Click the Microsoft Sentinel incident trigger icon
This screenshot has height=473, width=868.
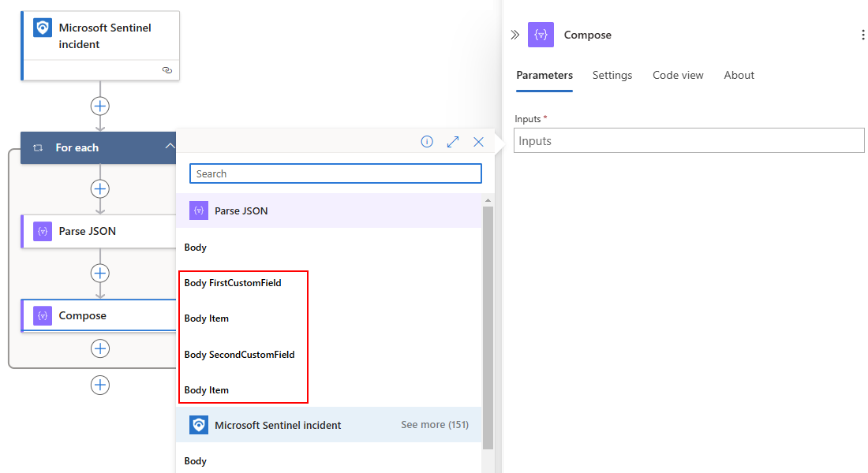click(x=43, y=28)
